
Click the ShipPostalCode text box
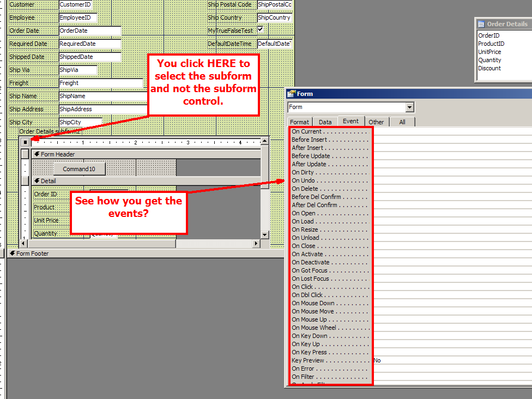point(275,5)
